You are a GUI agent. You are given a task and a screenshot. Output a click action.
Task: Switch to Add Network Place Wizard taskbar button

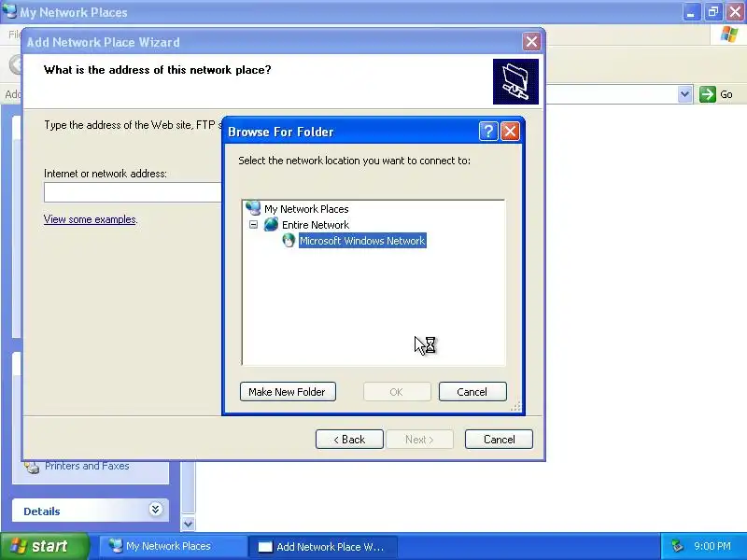click(x=321, y=547)
